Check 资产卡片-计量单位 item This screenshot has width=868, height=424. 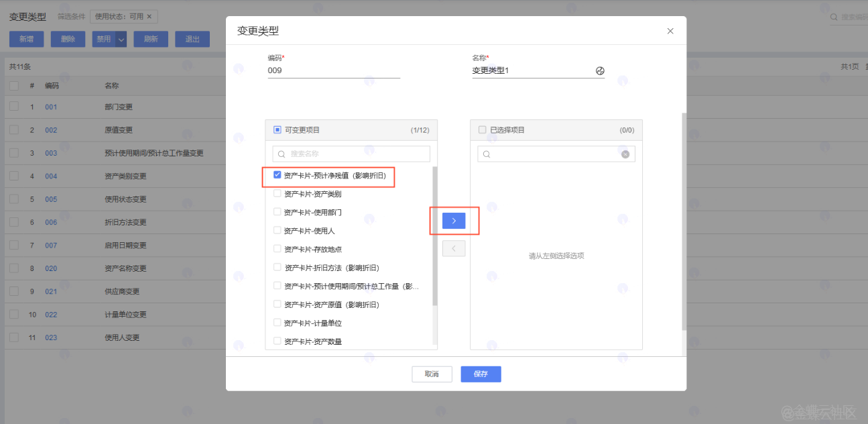[x=277, y=323]
